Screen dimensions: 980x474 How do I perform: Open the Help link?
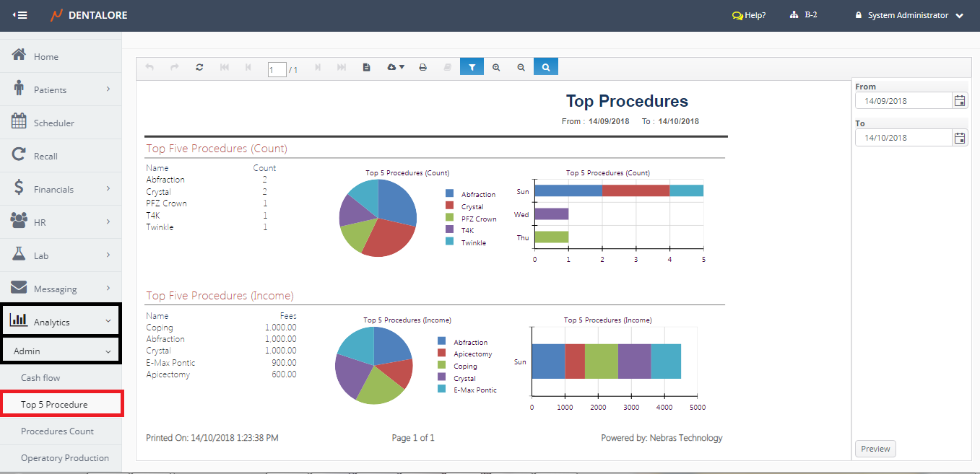[749, 15]
